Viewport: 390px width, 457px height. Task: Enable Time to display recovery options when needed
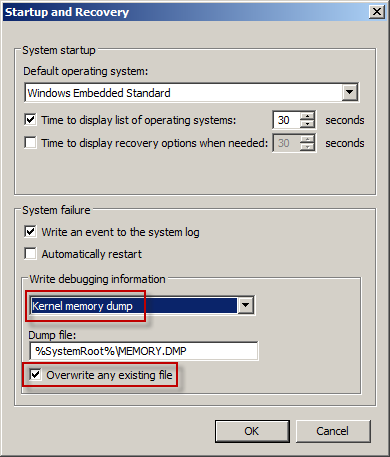pyautogui.click(x=30, y=143)
